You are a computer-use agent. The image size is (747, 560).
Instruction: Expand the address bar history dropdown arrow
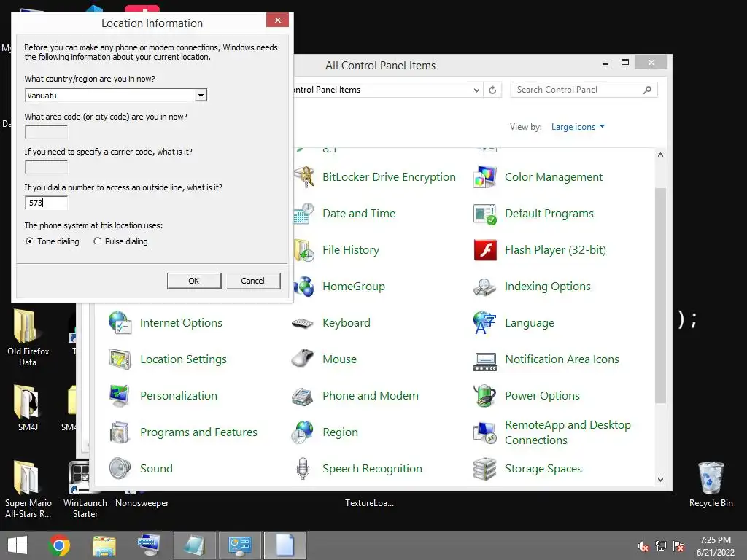[476, 90]
